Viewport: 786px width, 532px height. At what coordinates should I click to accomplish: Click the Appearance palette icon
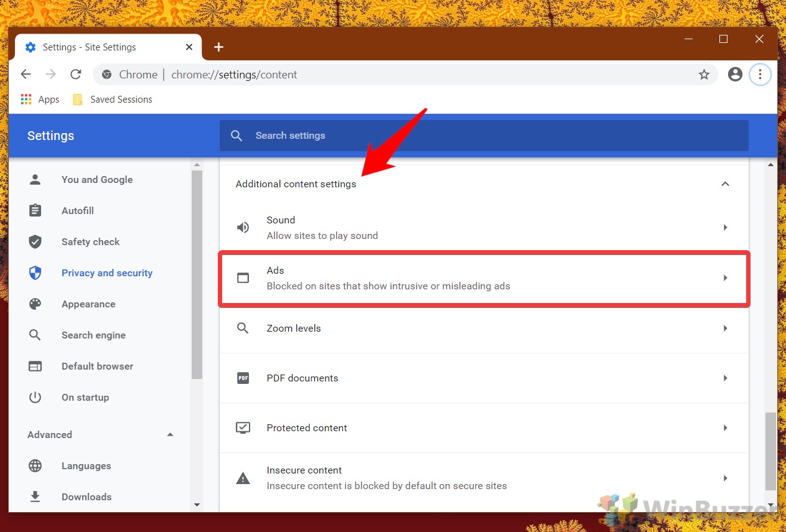pyautogui.click(x=35, y=304)
